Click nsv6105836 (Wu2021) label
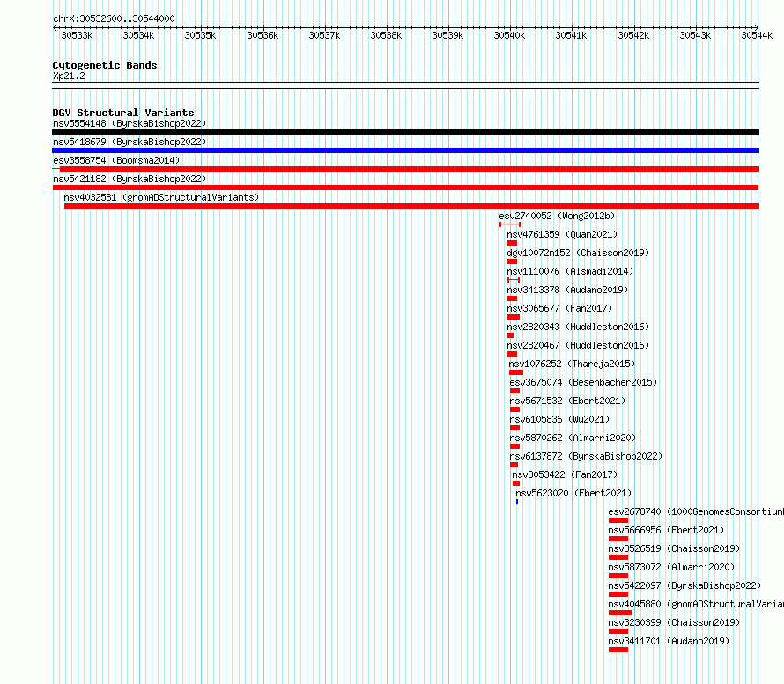The height and width of the screenshot is (684, 784). 559,419
